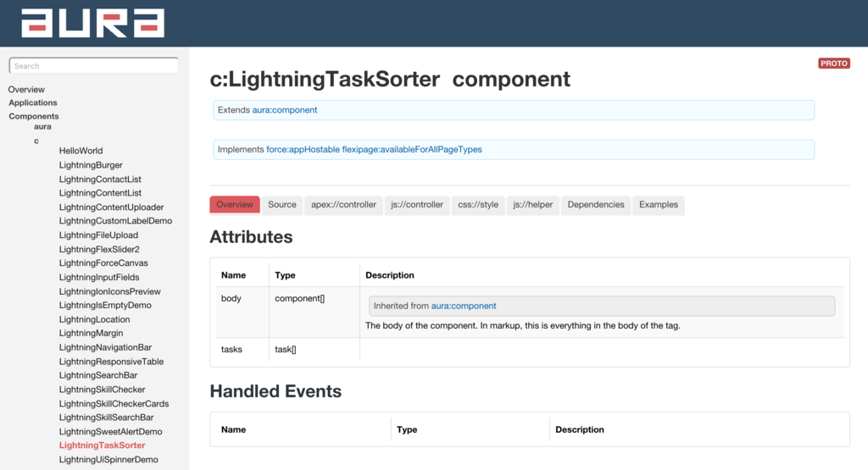Select LightningSkillSearchBar entry
Screen dimensions: 868x470
click(106, 417)
